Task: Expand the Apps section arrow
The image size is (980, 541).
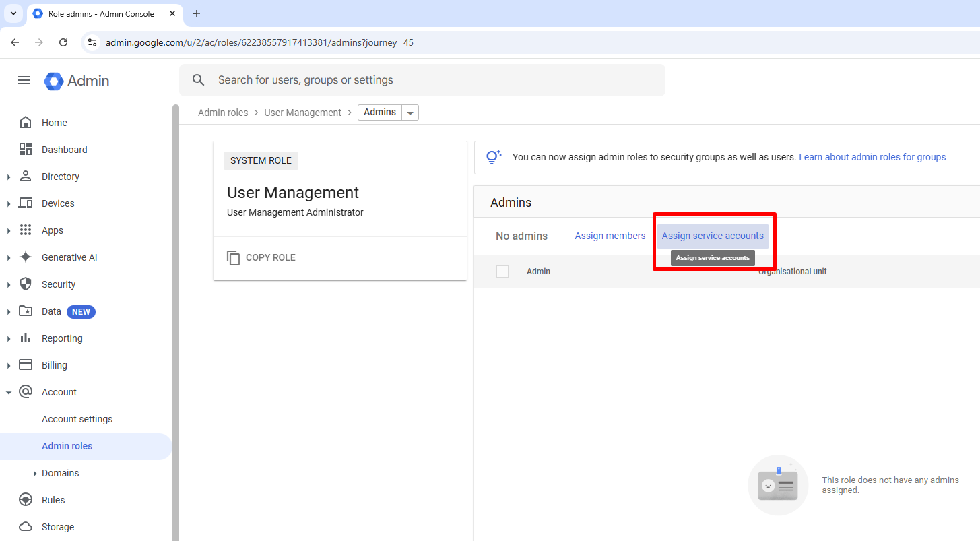Action: 9,230
